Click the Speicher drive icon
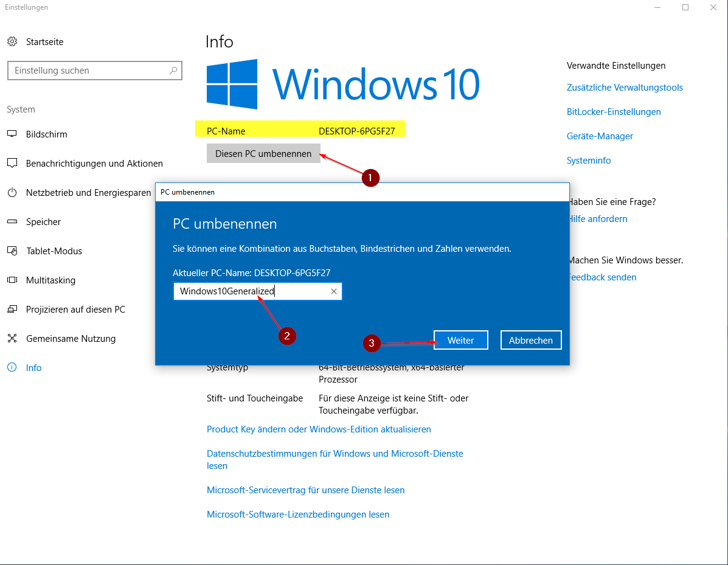 pyautogui.click(x=12, y=222)
